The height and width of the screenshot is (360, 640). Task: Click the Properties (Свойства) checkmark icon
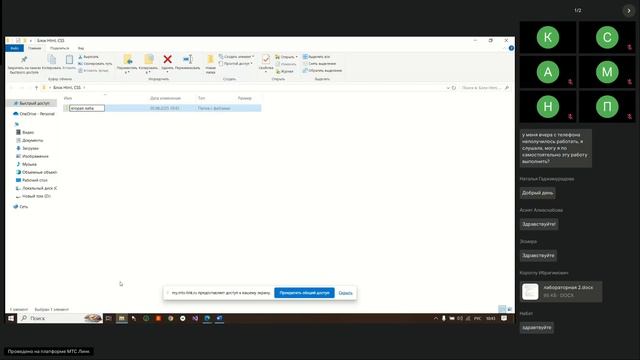(266, 60)
